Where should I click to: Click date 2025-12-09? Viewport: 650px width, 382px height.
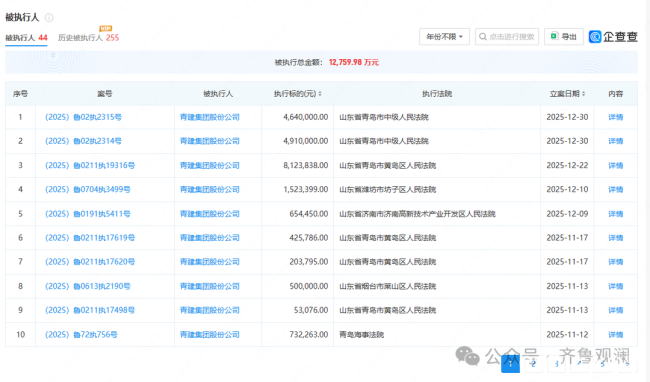click(567, 214)
